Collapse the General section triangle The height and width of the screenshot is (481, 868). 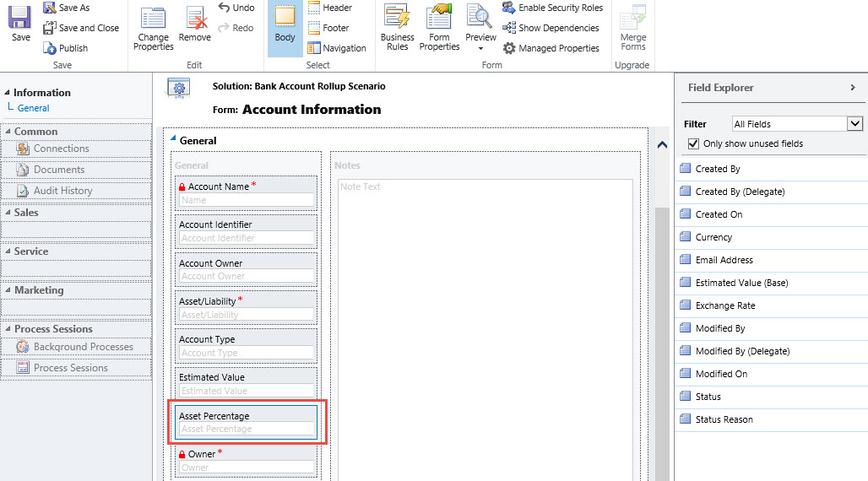point(173,140)
